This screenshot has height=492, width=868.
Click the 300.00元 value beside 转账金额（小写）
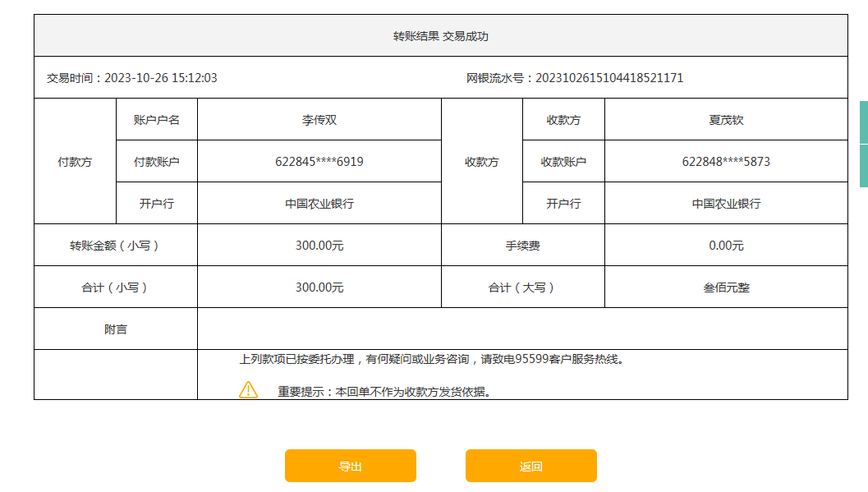(x=319, y=246)
